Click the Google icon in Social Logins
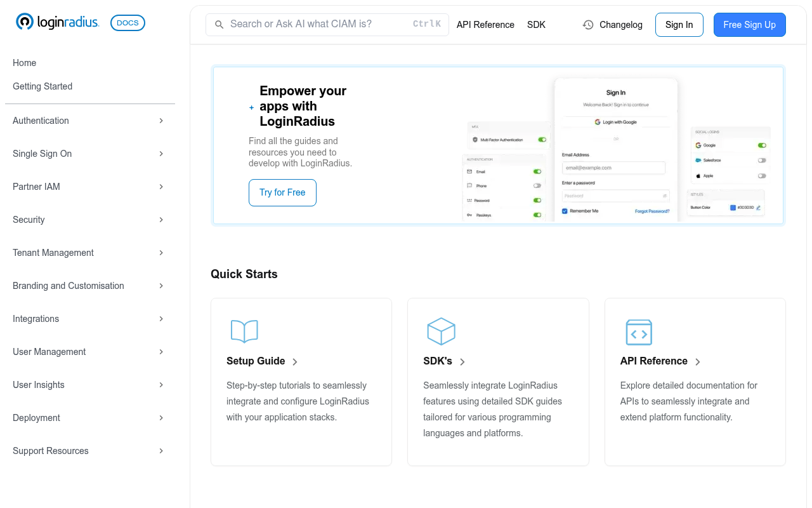Viewport: 812px width, 508px height. pos(698,145)
